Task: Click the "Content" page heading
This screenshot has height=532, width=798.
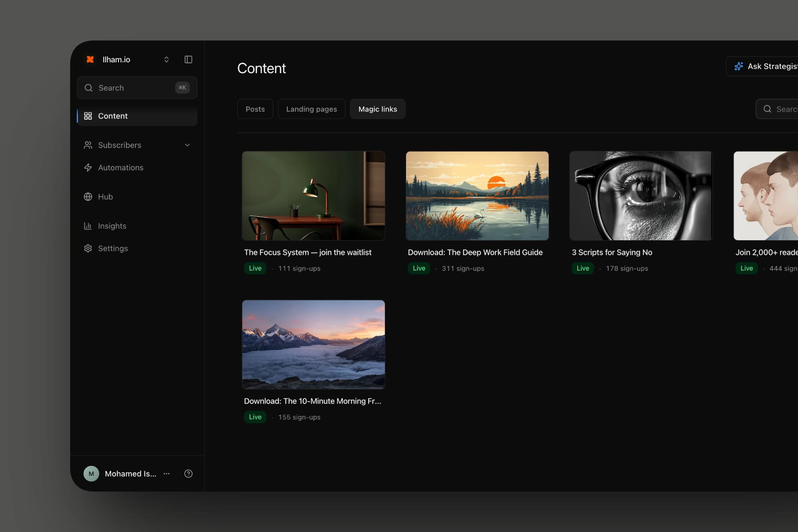Action: [x=261, y=68]
